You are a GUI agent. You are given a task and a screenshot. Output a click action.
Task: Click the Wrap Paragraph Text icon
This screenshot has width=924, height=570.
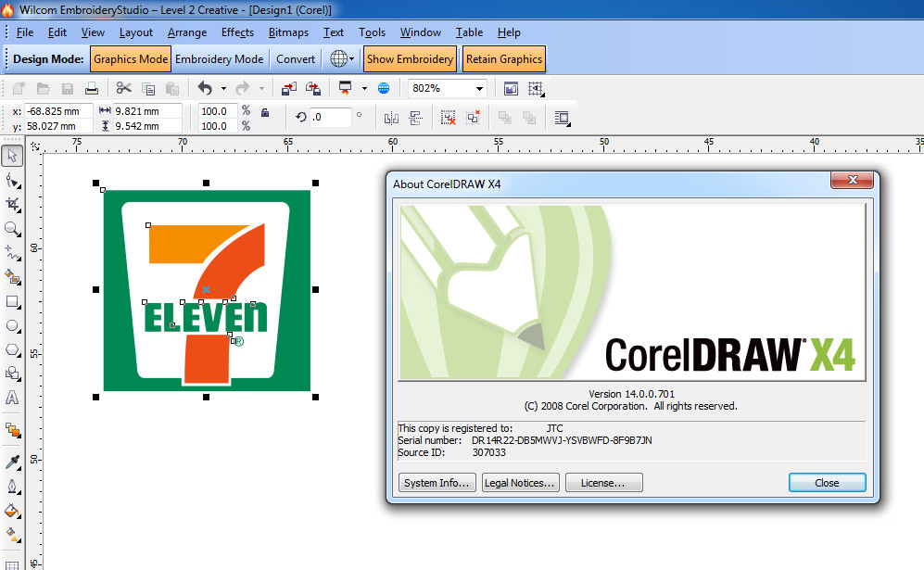(563, 118)
